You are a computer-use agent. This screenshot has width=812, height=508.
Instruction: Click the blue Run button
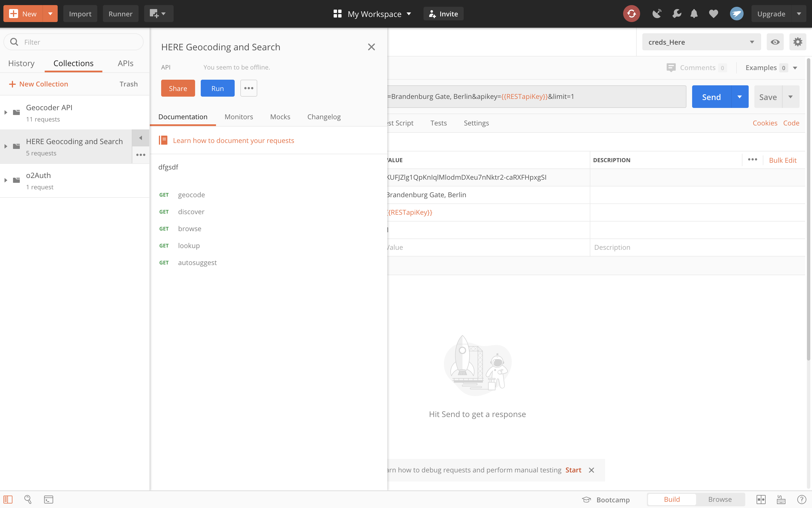[217, 88]
